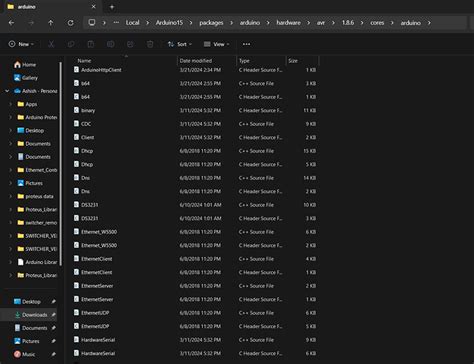This screenshot has width=474, height=364.
Task: Expand the proteus data folder node
Action: tap(10, 196)
